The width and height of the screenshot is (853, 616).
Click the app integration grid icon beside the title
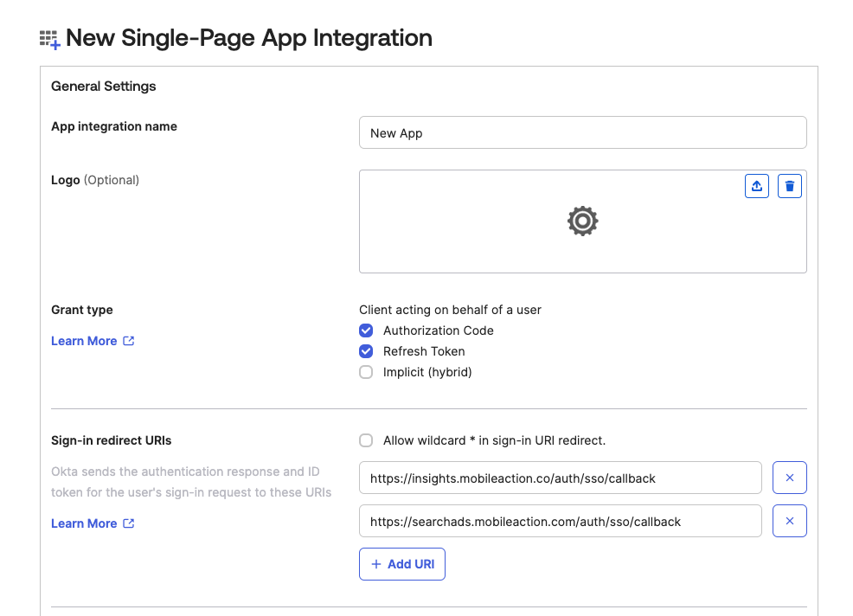pyautogui.click(x=48, y=38)
